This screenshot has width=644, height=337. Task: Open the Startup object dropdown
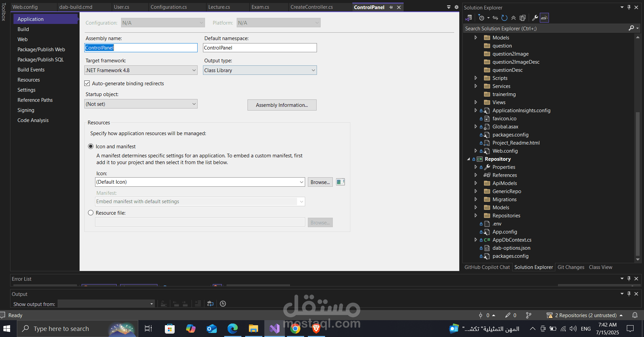point(141,104)
